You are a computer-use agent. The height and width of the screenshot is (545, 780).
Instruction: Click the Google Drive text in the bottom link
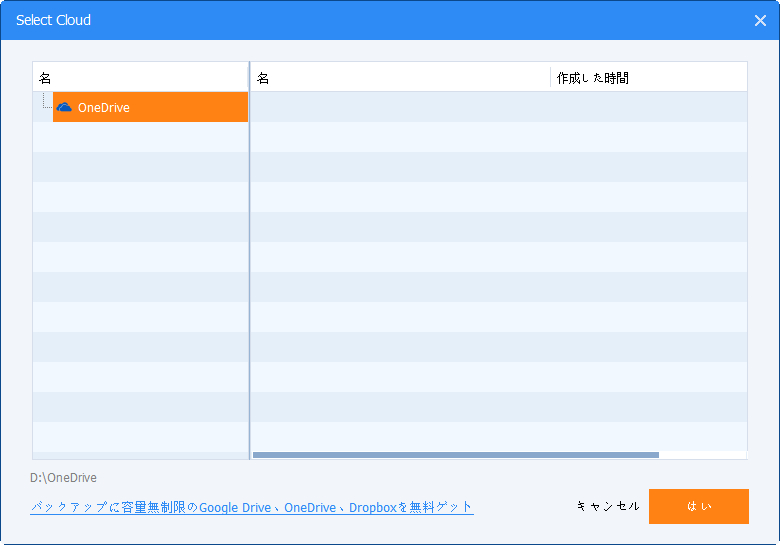point(235,508)
